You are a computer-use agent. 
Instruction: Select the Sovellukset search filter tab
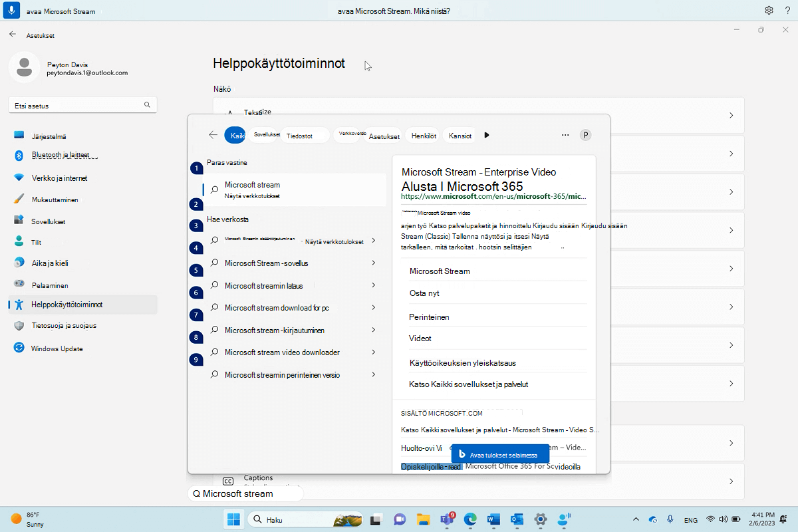tap(267, 135)
